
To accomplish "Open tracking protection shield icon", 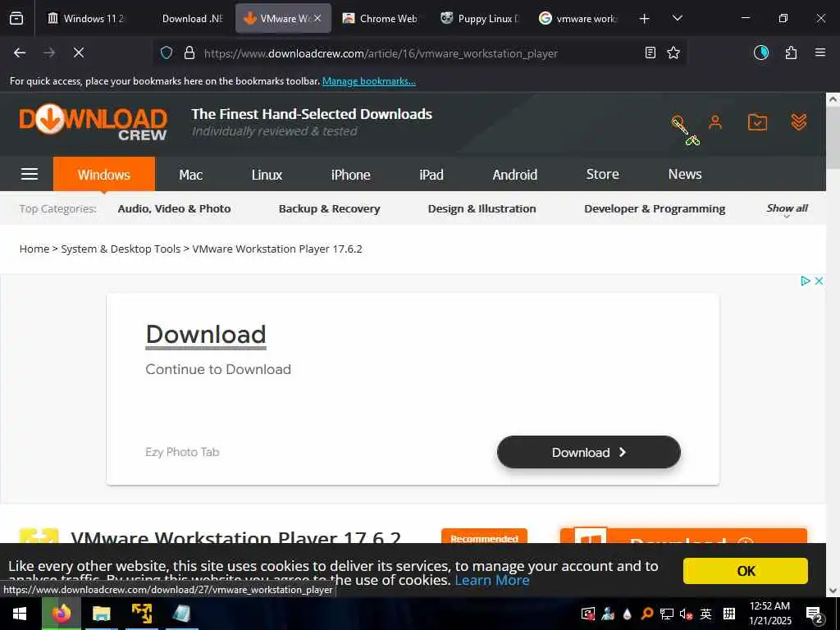I will pyautogui.click(x=167, y=52).
